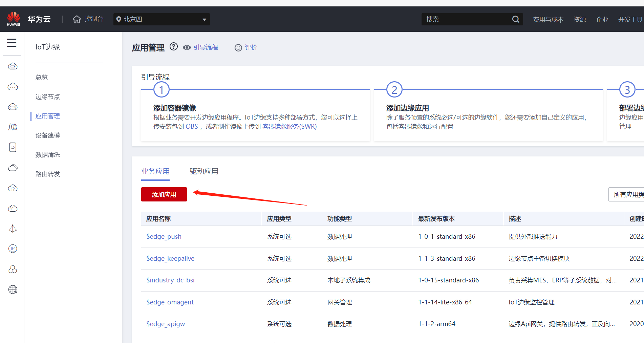Open 总览 in the sidebar
Screen dimensions: 644x343
tap(42, 78)
